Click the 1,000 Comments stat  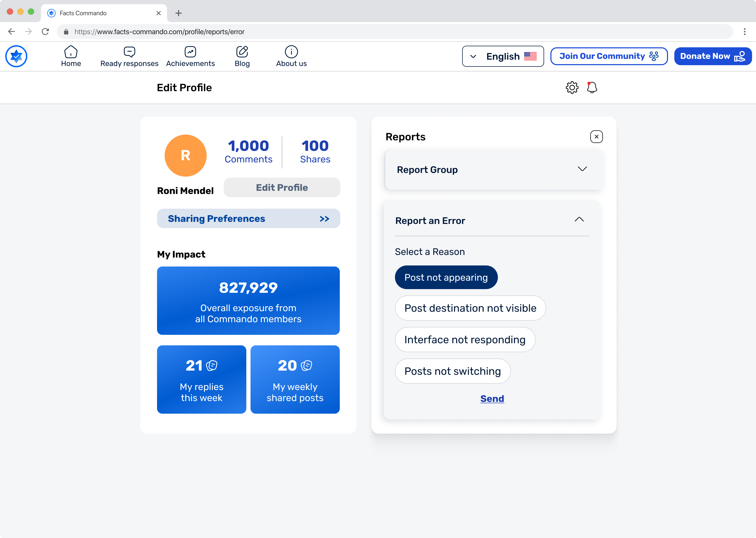click(249, 151)
